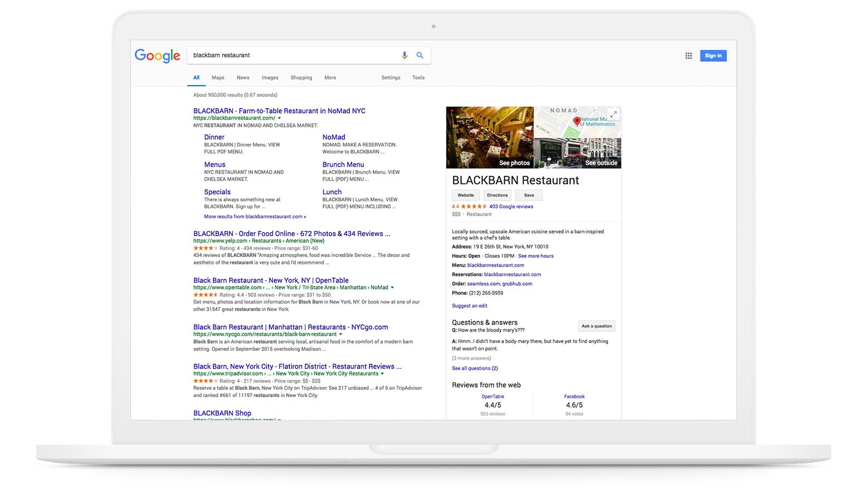The height and width of the screenshot is (489, 868).
Task: Click the Ask a question button
Action: tap(596, 326)
